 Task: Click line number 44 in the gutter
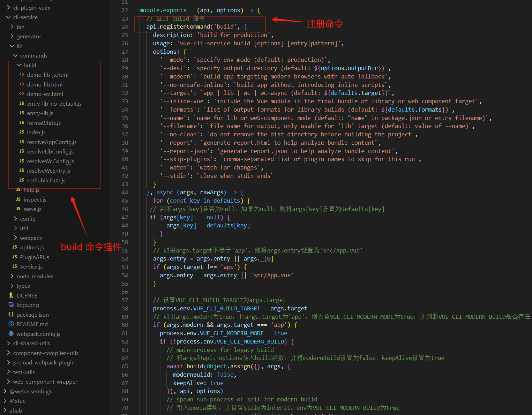coord(125,192)
